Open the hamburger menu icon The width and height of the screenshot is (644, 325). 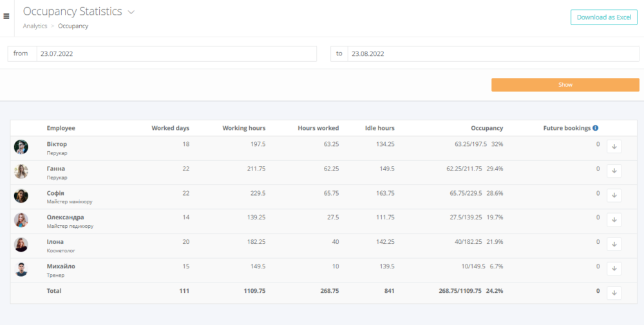tap(6, 16)
